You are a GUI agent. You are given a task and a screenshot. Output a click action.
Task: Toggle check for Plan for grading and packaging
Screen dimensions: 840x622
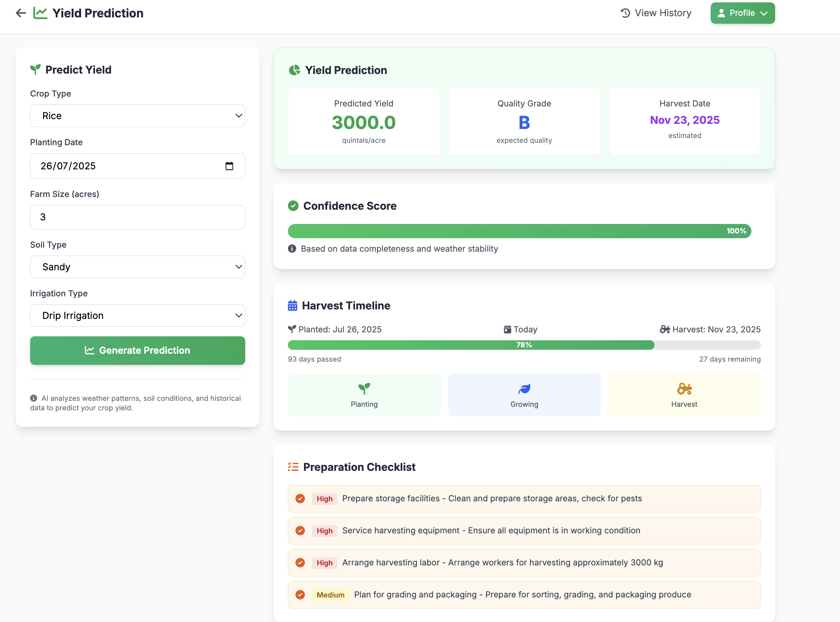tap(300, 595)
